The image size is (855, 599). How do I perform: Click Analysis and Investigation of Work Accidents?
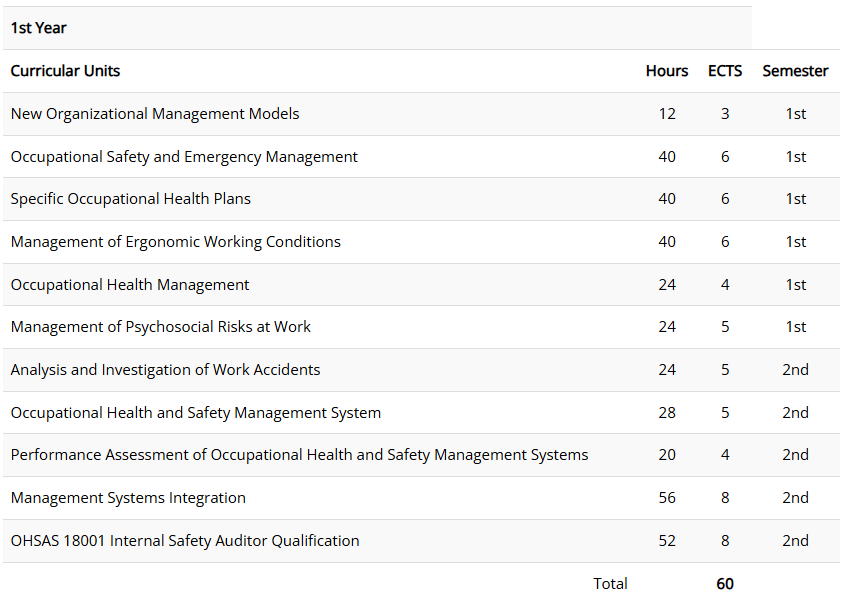point(166,370)
